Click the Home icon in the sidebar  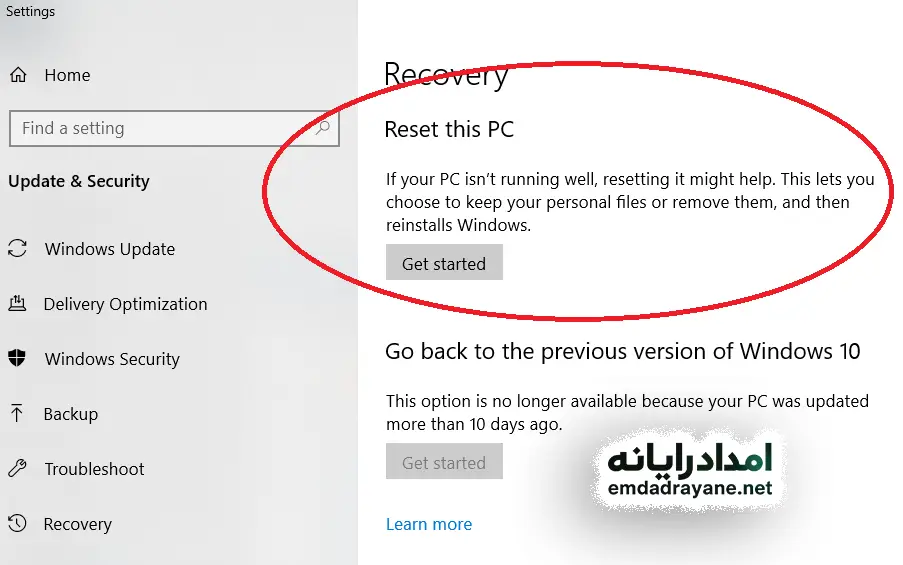pyautogui.click(x=18, y=75)
